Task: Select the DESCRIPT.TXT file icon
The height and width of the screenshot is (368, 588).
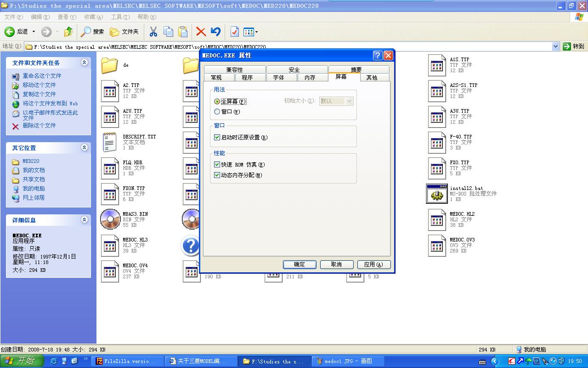Action: pos(110,142)
